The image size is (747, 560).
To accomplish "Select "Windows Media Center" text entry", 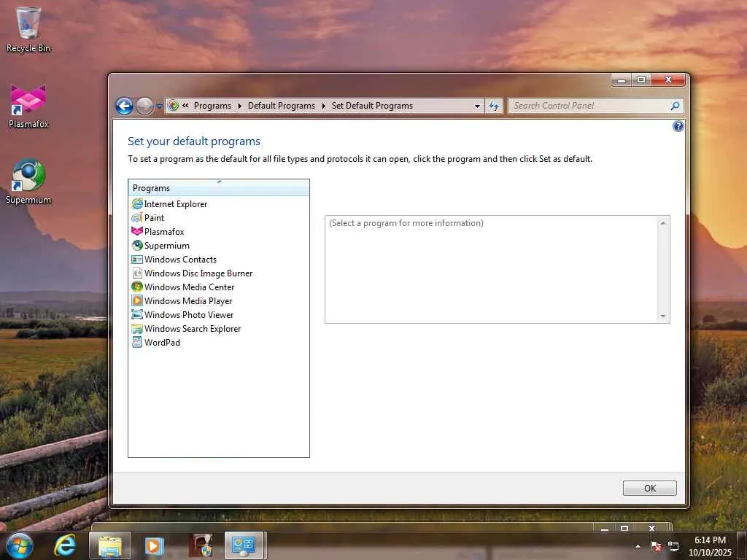I will 190,287.
